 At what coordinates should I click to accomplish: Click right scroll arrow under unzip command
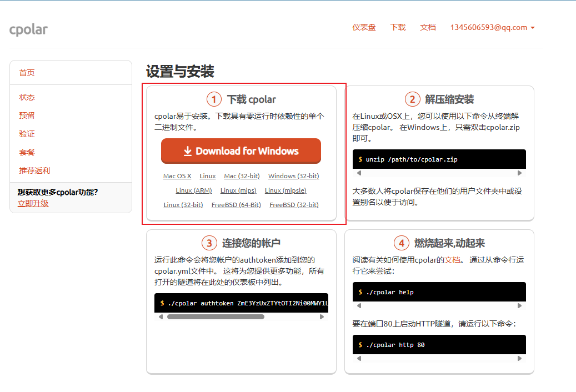519,173
